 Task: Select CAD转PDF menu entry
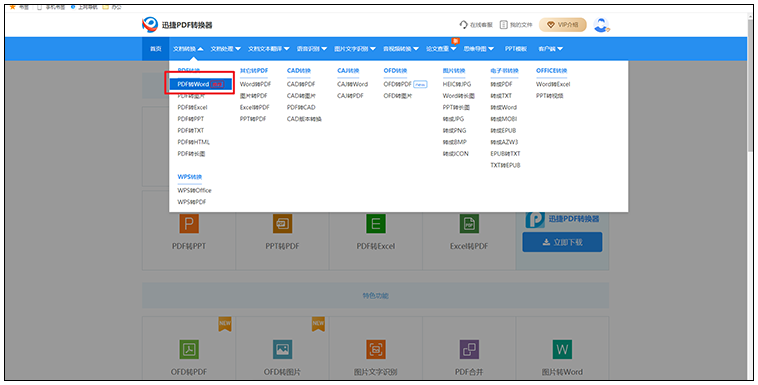click(x=301, y=84)
